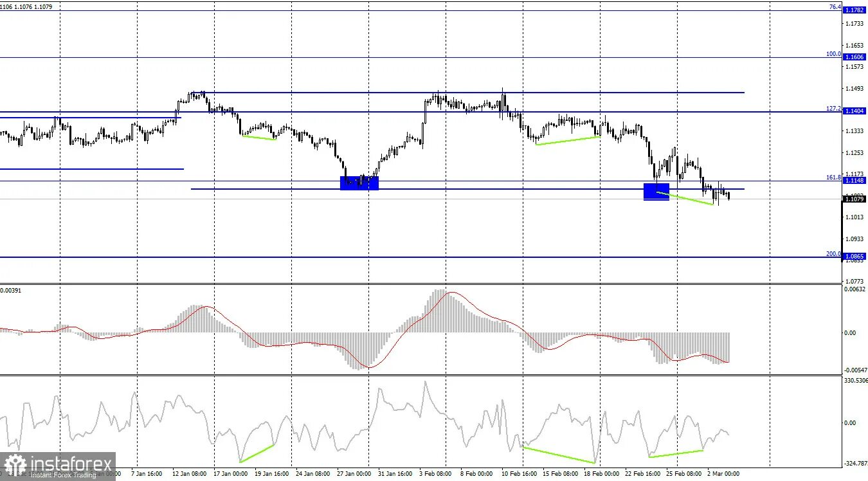This screenshot has height=481, width=868.
Task: Click the CCI scale value 330.5306
Action: pyautogui.click(x=855, y=381)
